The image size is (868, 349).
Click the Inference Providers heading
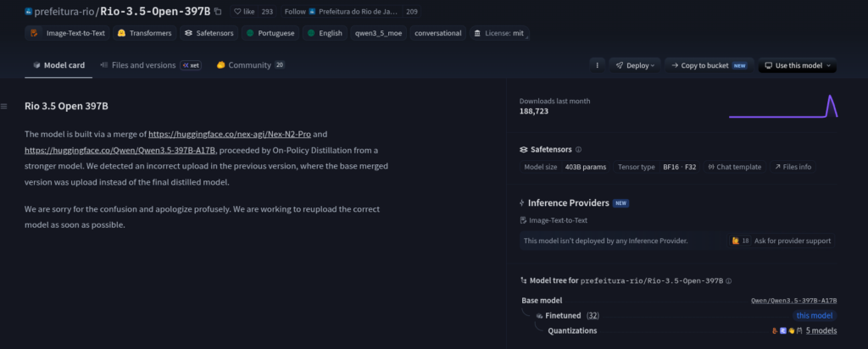[569, 203]
